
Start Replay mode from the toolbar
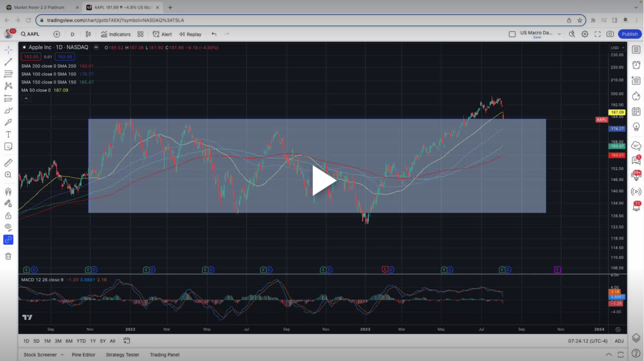click(190, 34)
